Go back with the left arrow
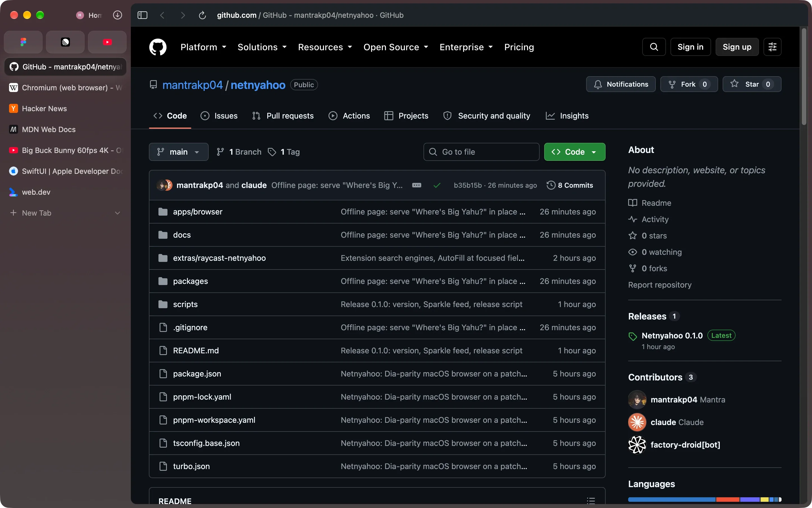 162,15
